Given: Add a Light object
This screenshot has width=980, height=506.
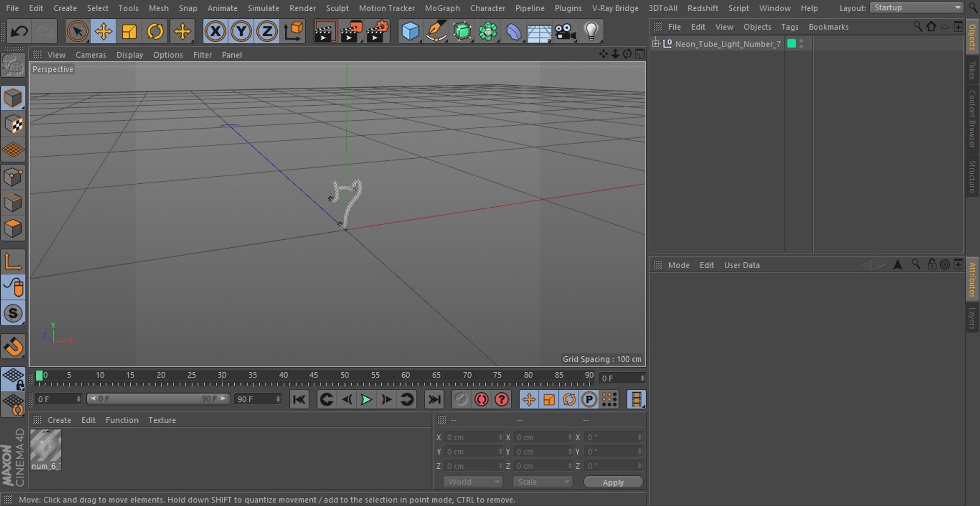Looking at the screenshot, I should tap(591, 32).
